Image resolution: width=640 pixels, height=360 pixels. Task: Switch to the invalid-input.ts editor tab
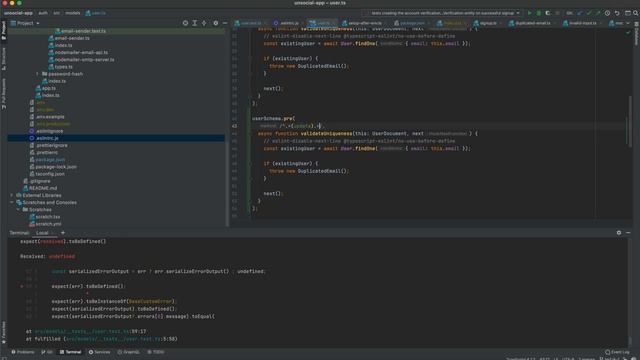coord(580,23)
